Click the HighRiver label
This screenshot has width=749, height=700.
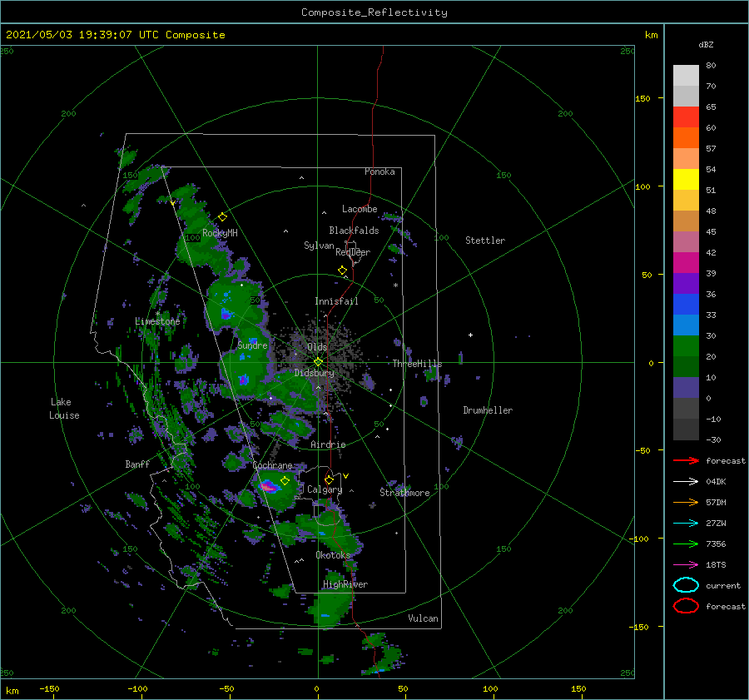[345, 584]
